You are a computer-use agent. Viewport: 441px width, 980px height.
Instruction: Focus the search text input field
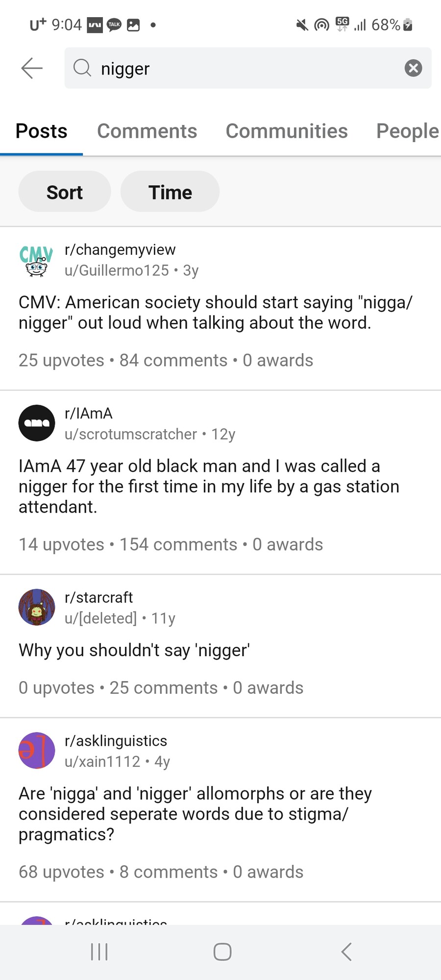click(248, 68)
